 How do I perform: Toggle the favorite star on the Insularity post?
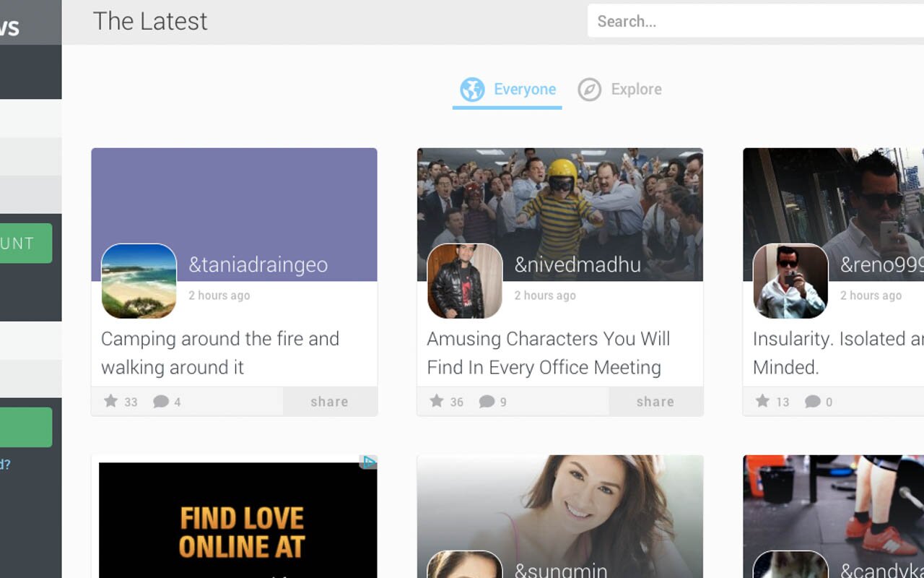(x=761, y=401)
